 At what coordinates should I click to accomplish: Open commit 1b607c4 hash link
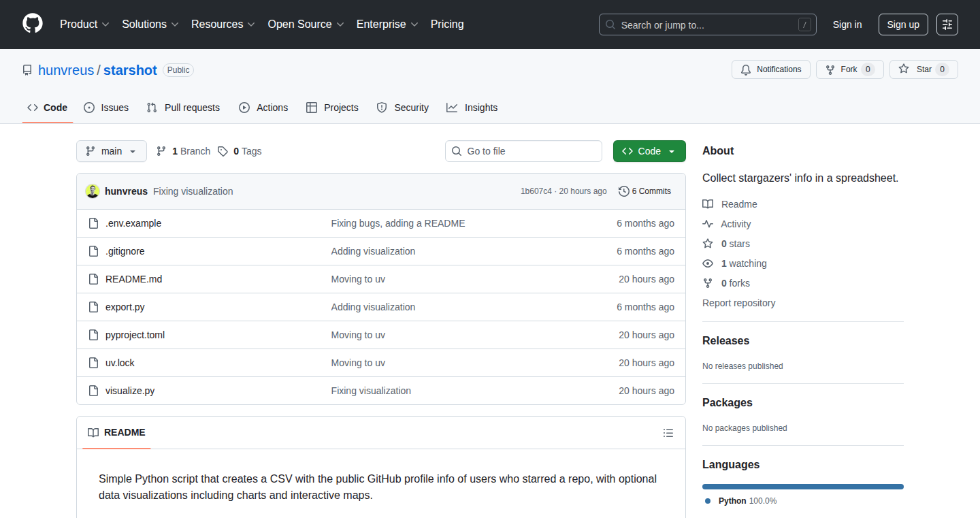(x=536, y=191)
